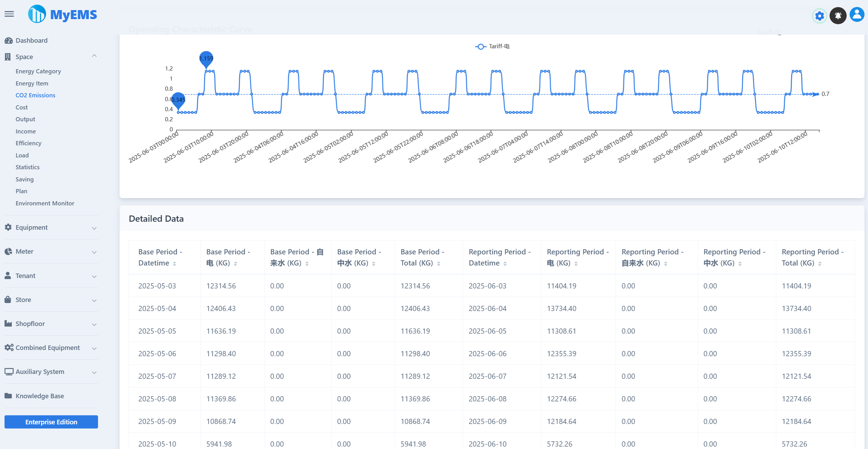Open the settings gear in the top bar
This screenshot has width=868, height=449.
click(819, 16)
